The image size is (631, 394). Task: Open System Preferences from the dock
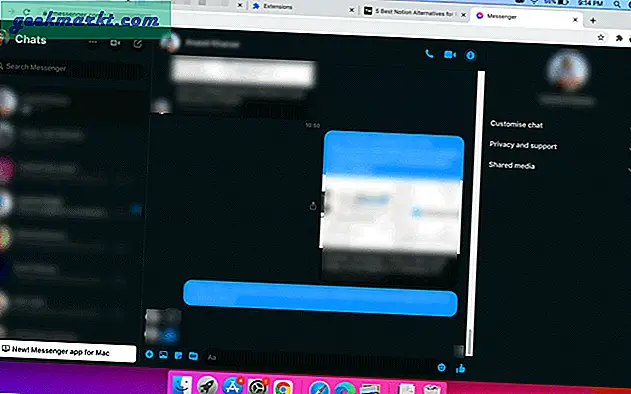tap(258, 386)
